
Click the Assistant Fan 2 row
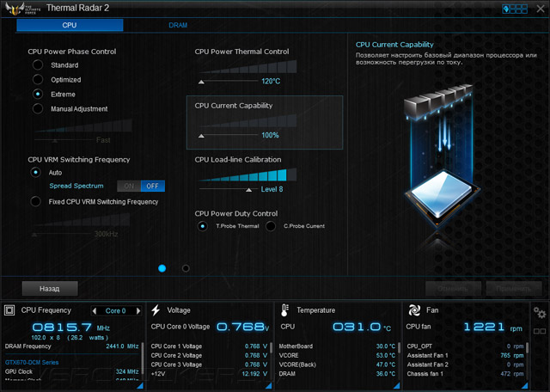pos(465,364)
